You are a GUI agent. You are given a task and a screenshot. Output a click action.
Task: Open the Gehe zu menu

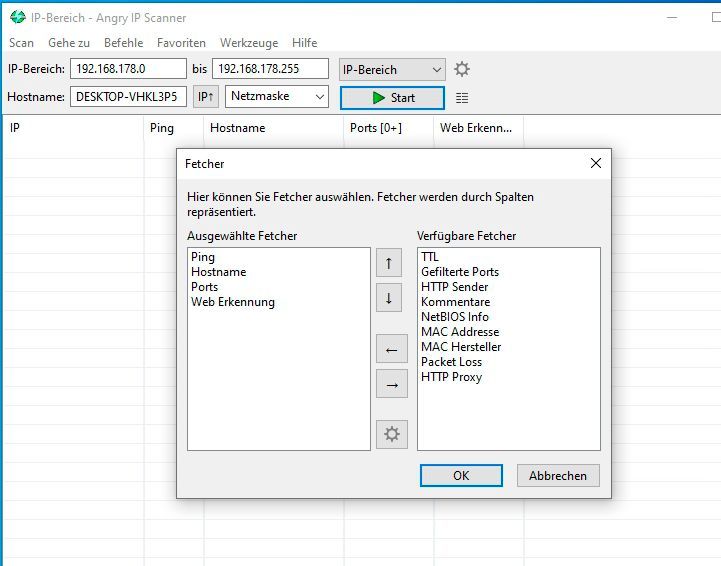[69, 43]
